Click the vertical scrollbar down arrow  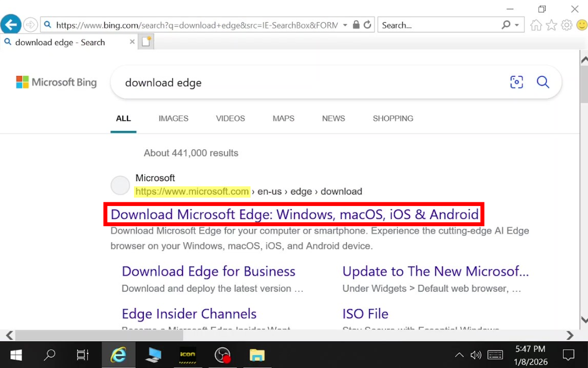click(584, 320)
